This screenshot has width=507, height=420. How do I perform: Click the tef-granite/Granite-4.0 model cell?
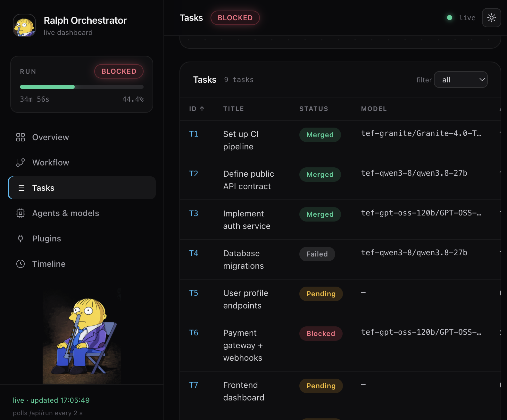coord(421,133)
